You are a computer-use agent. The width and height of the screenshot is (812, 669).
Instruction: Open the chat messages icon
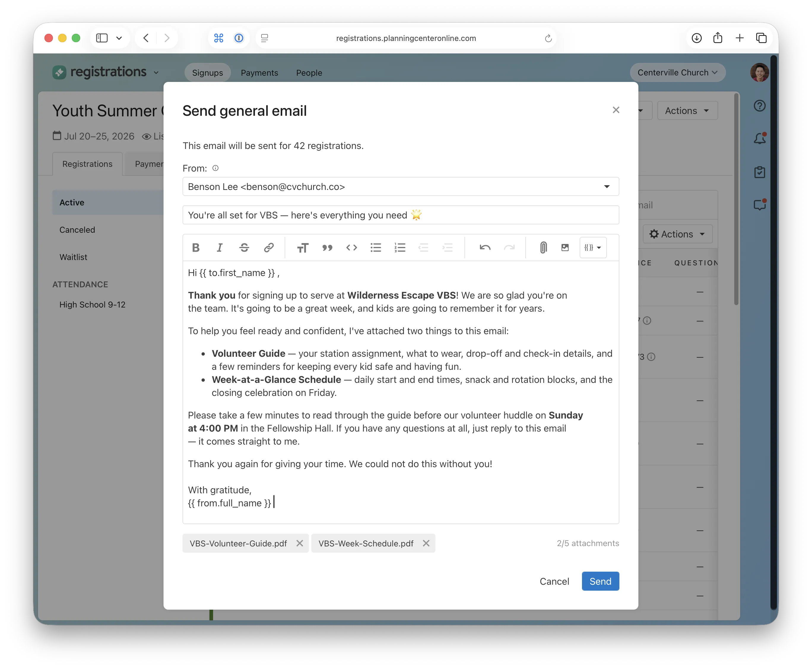759,204
